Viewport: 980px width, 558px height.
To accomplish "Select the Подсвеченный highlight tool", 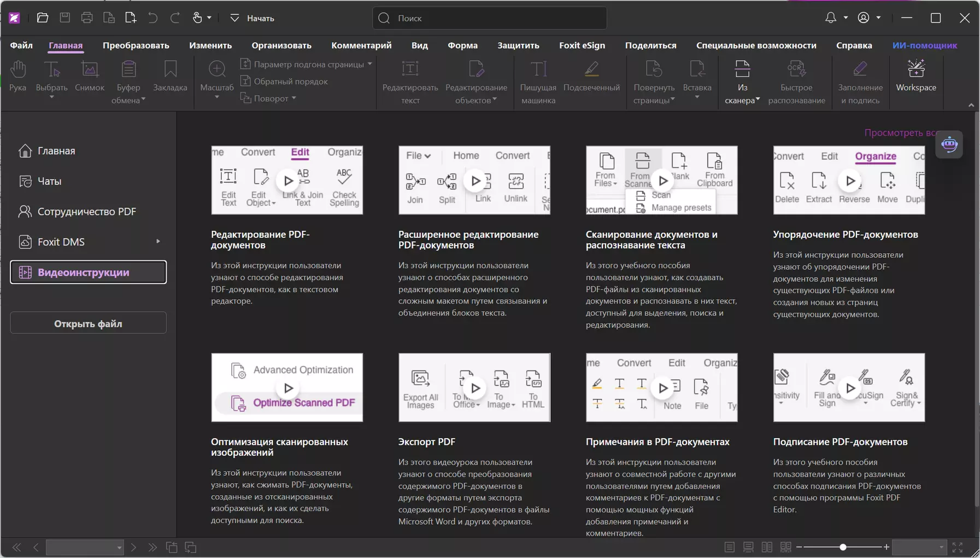I will point(591,76).
